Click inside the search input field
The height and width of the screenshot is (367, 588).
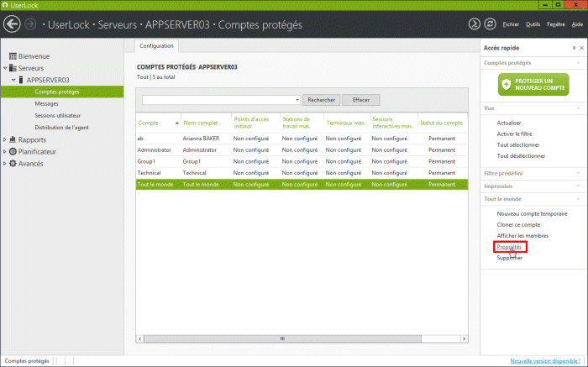218,100
